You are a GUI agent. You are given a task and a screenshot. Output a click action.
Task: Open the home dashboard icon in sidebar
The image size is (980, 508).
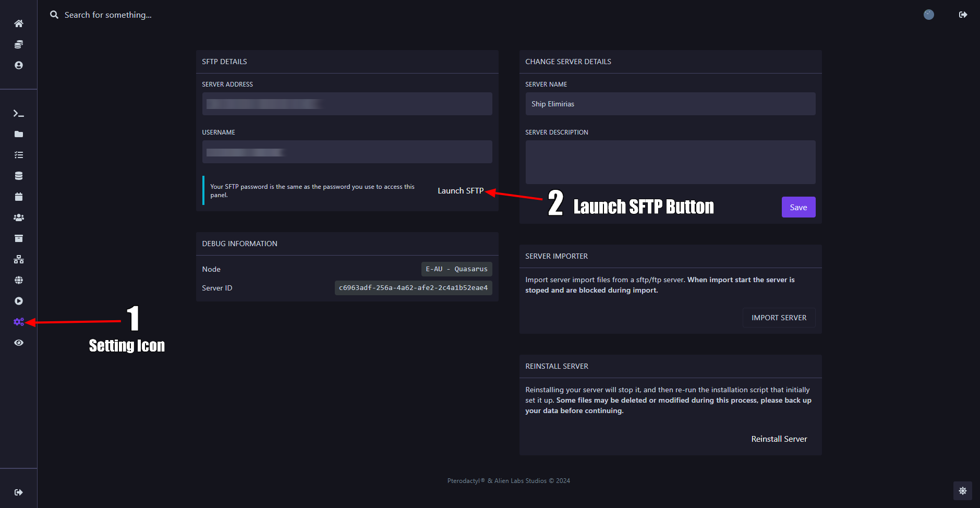(x=19, y=23)
